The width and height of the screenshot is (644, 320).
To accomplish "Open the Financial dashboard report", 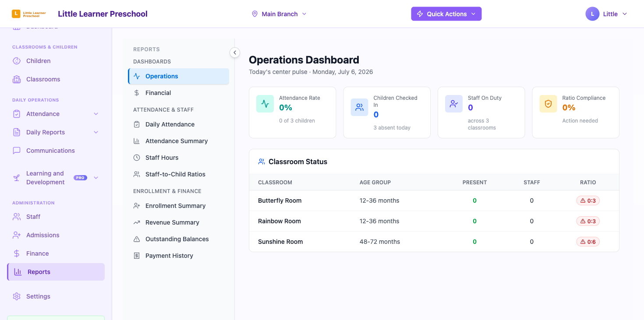I will click(179, 93).
